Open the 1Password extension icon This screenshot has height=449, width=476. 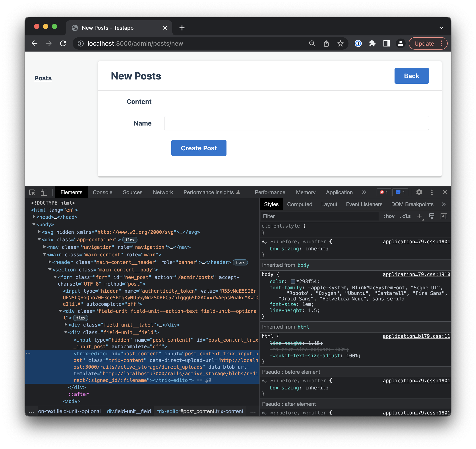(358, 43)
